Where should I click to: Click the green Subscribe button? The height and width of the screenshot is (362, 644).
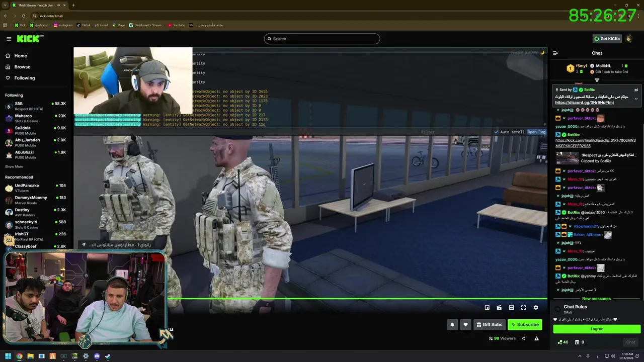[x=525, y=325]
